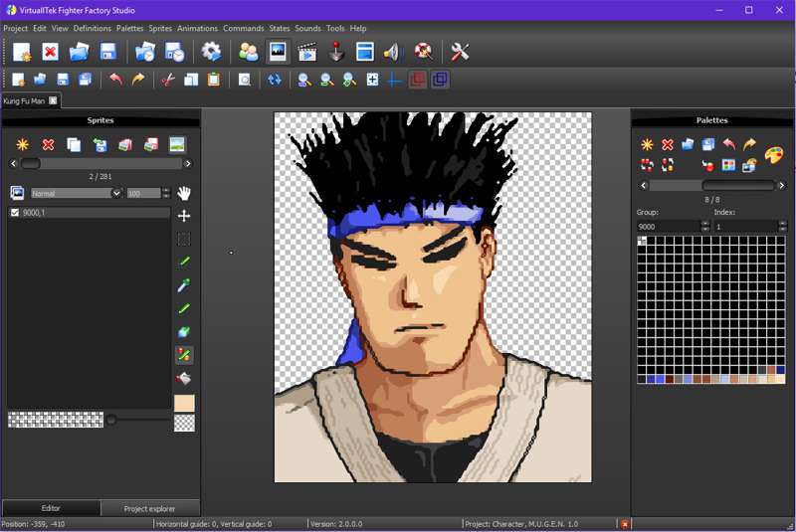Delete sprite with red X in Sprites panel
Screen dimensions: 796x532
(48, 145)
